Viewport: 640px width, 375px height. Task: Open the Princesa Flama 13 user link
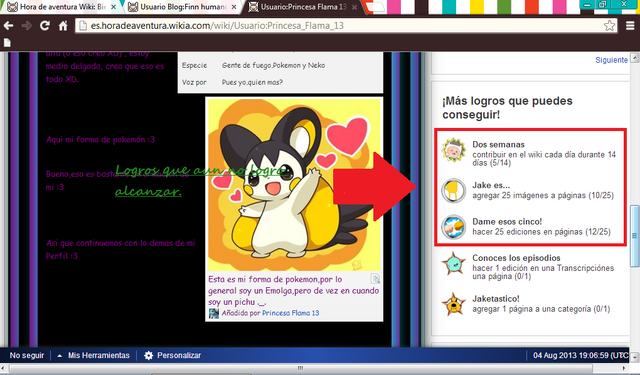click(291, 313)
